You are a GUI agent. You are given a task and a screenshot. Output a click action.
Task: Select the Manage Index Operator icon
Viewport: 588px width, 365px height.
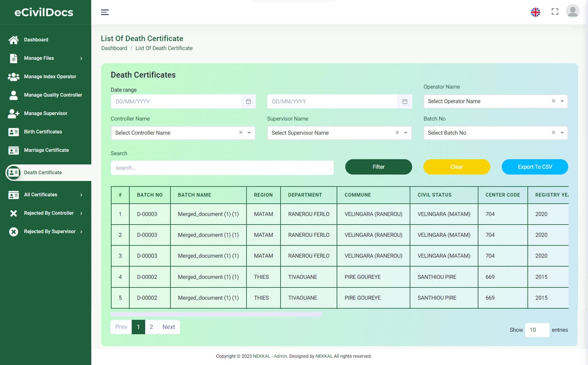click(x=13, y=76)
